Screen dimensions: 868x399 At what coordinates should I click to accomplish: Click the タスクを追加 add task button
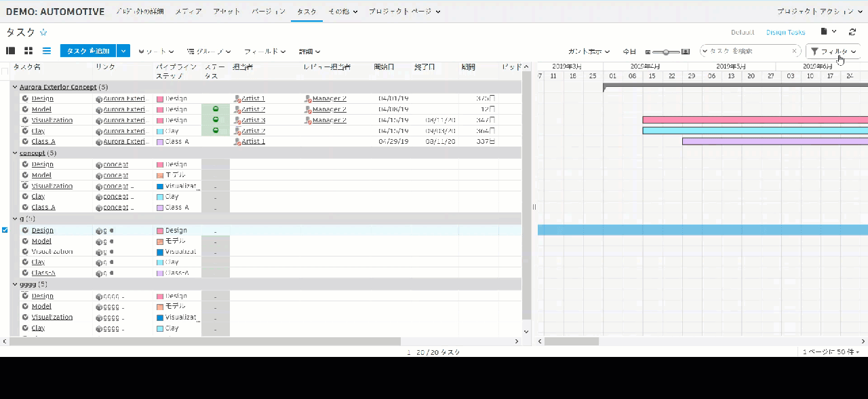pyautogui.click(x=88, y=51)
